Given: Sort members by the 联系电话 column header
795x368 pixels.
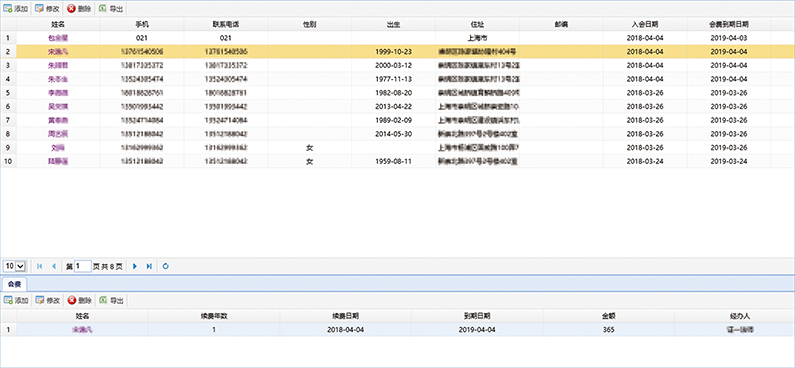Looking at the screenshot, I should pos(226,24).
